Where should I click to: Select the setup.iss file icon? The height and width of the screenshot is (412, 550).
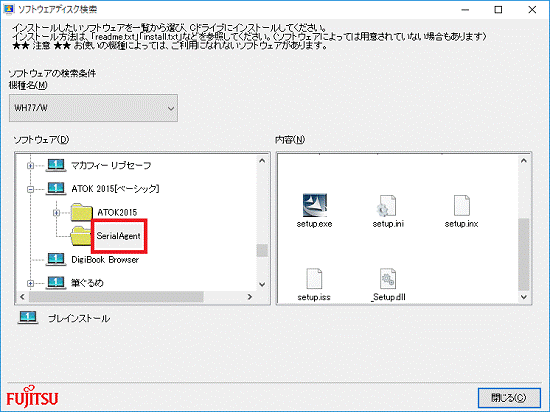[x=314, y=279]
